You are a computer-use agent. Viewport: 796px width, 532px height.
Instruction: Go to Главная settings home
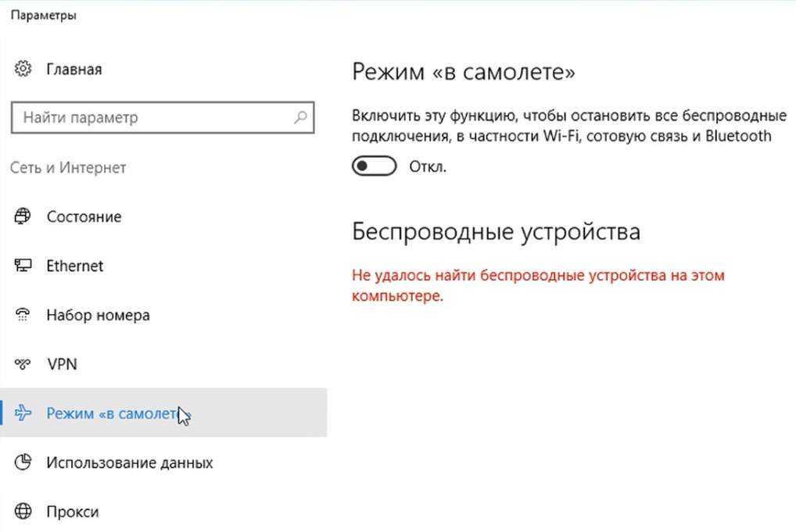coord(74,69)
